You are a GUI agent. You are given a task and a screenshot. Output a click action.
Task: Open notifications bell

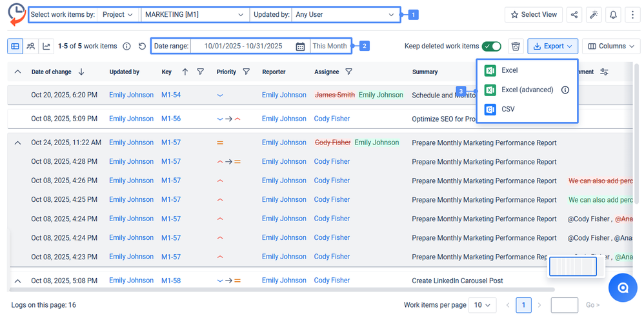[x=612, y=14]
